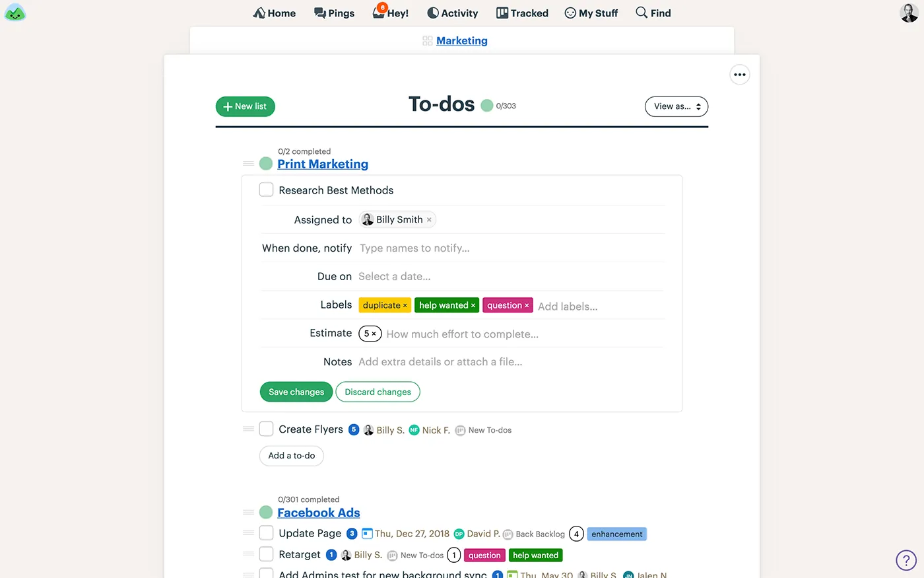924x578 pixels.
Task: Open Activity in top navigation
Action: (x=453, y=13)
